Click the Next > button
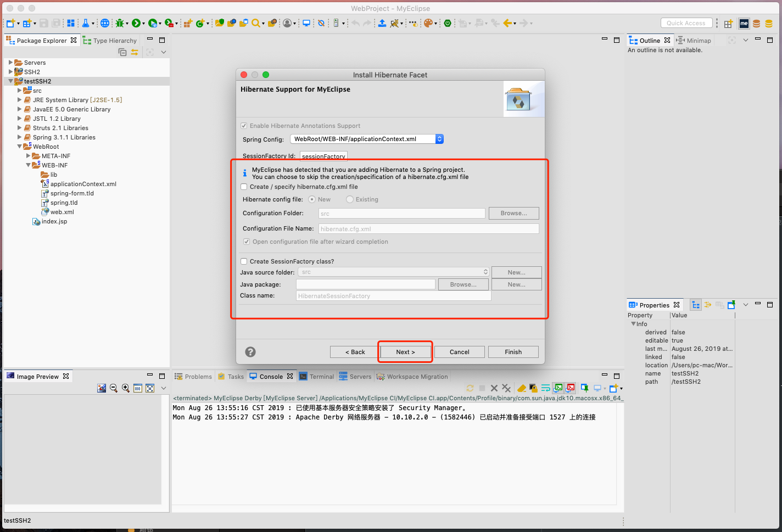The image size is (782, 532). coord(405,352)
